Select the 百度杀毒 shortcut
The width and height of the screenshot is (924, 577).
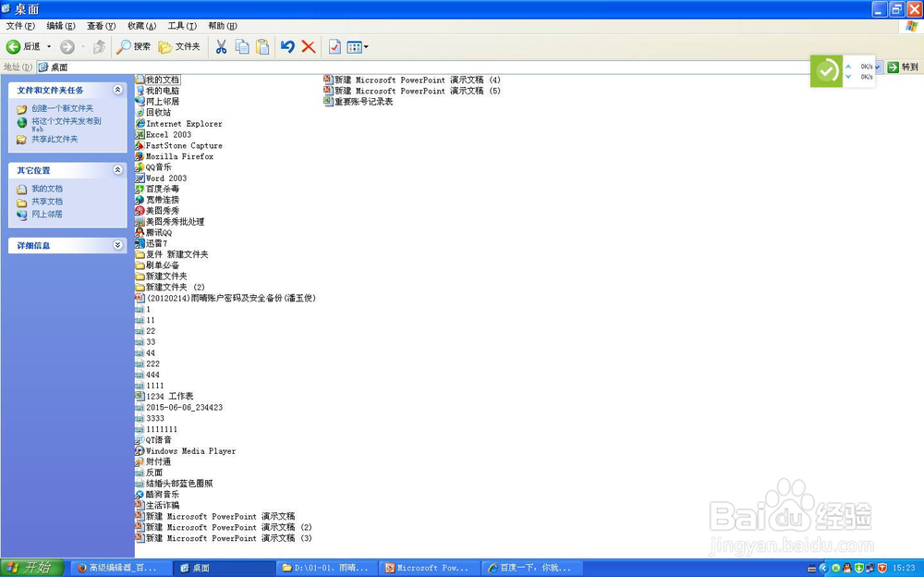coord(157,190)
